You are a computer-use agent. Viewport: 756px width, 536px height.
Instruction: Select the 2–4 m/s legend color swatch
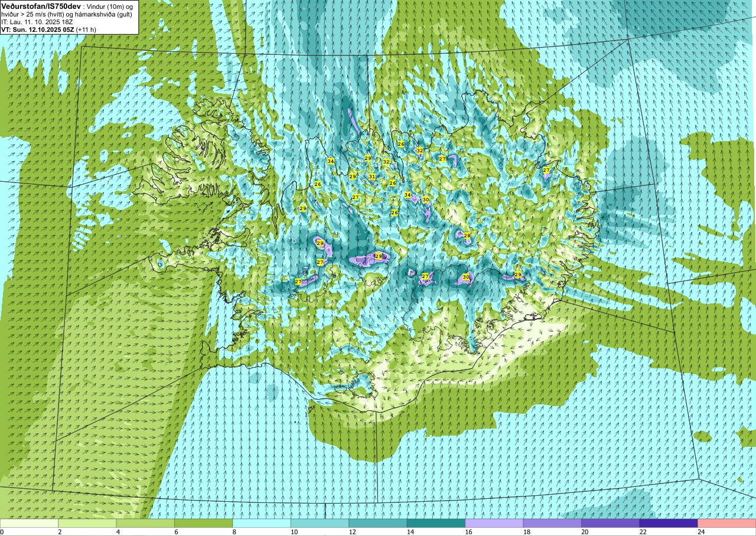pos(87,524)
